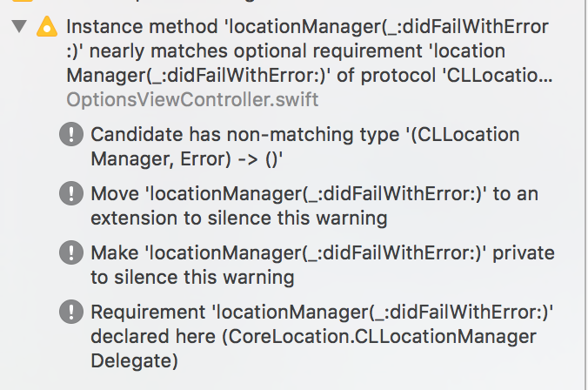This screenshot has width=588, height=390.
Task: Click exclamation icon beside 'Make locationManager private' note
Action: coord(71,252)
